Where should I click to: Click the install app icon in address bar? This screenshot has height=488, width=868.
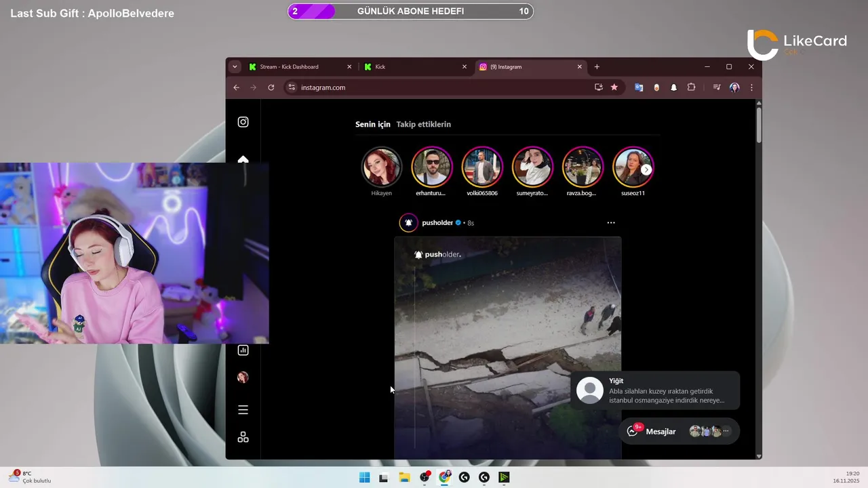point(598,87)
